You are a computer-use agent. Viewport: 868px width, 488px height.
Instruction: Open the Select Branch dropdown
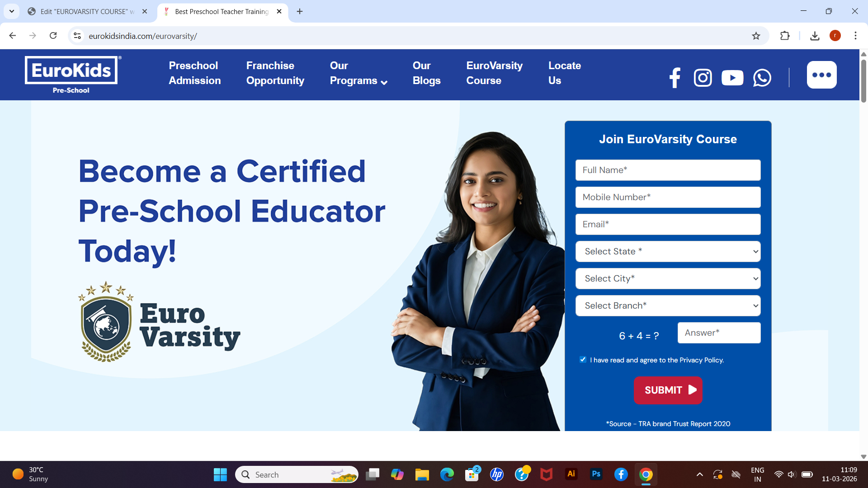[x=668, y=305]
